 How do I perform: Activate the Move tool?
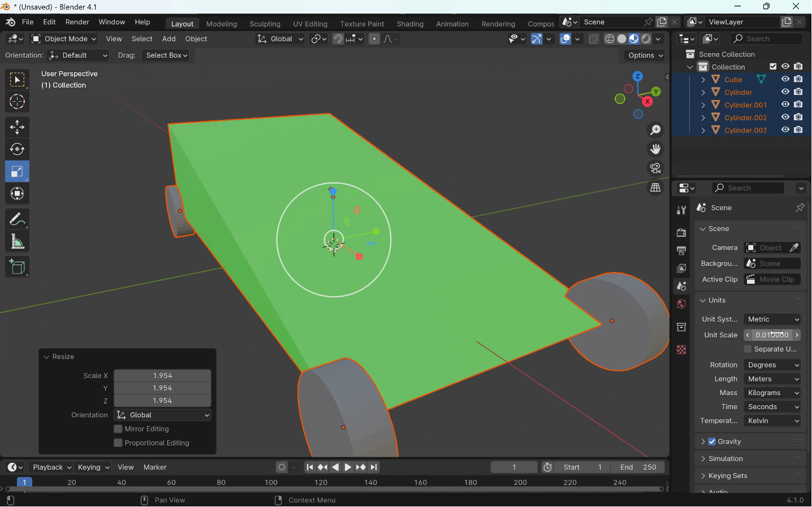17,128
